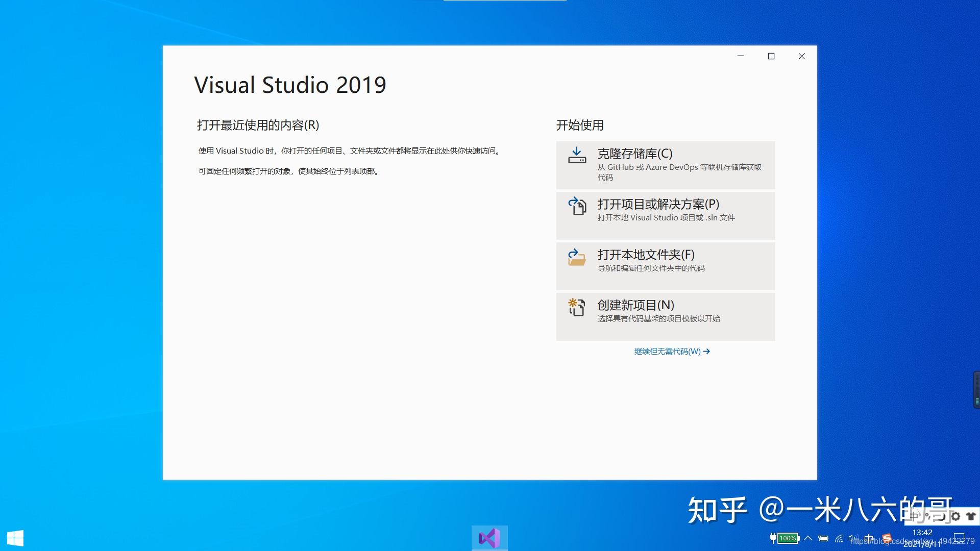Open Visual Studio from the taskbar icon

[x=490, y=537]
